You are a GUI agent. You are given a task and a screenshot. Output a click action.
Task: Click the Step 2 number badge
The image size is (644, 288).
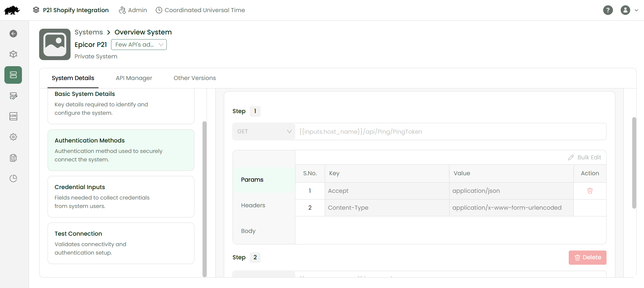(x=255, y=257)
